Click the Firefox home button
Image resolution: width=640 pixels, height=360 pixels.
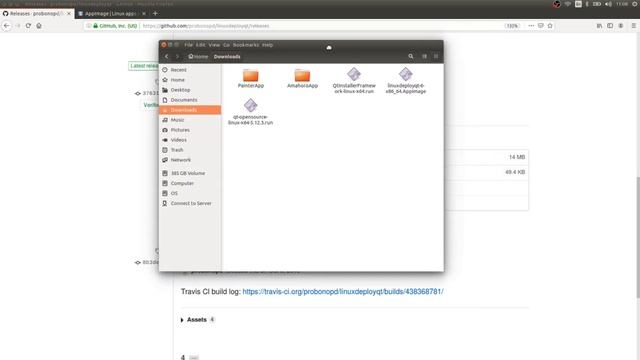(x=39, y=25)
